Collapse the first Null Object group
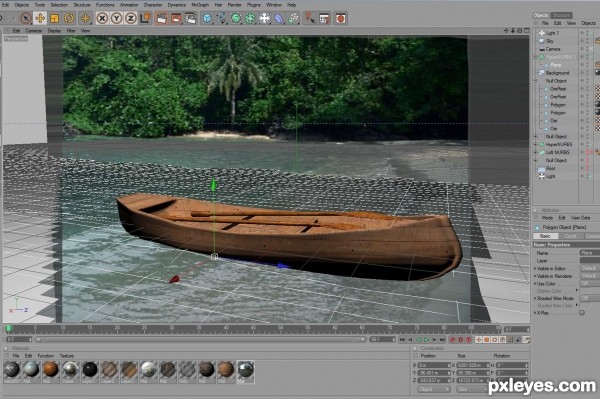600x399 pixels. pyautogui.click(x=536, y=81)
